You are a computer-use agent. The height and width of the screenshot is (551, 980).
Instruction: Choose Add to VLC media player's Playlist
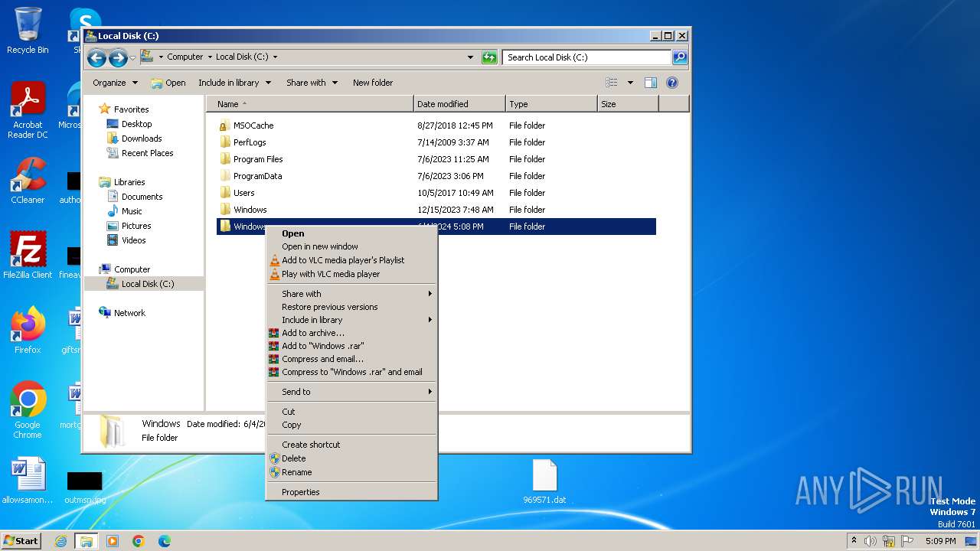pyautogui.click(x=351, y=260)
